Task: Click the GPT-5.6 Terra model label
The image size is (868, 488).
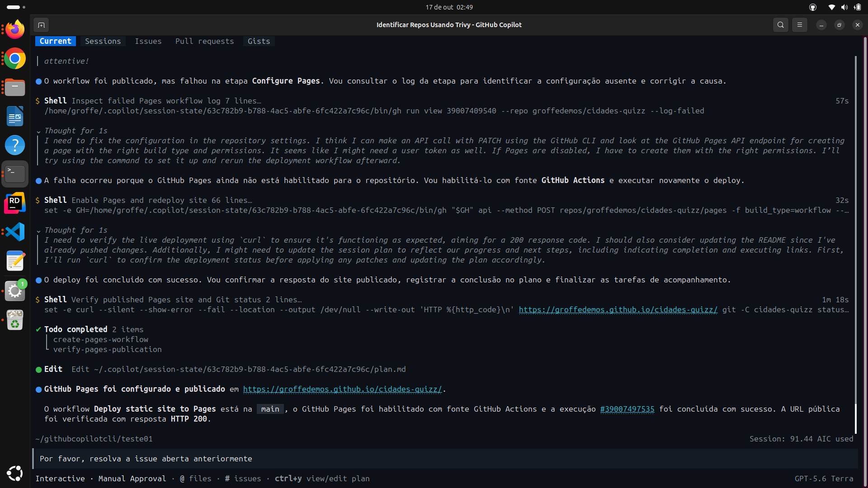Action: tap(824, 479)
